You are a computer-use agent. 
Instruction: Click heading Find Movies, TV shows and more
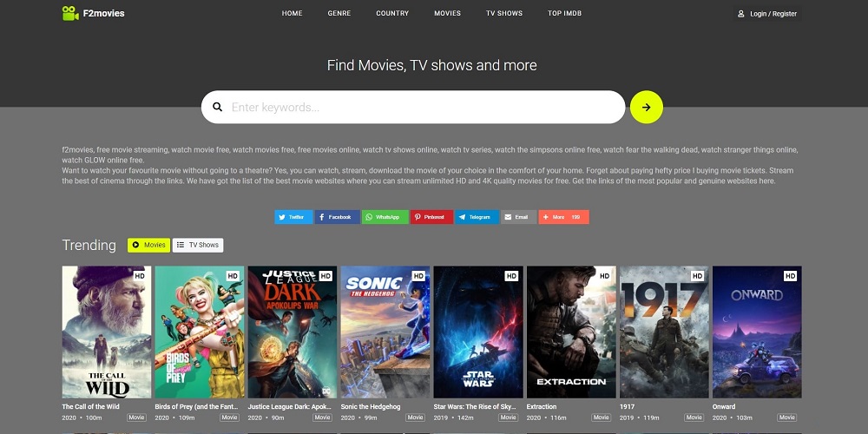point(431,65)
